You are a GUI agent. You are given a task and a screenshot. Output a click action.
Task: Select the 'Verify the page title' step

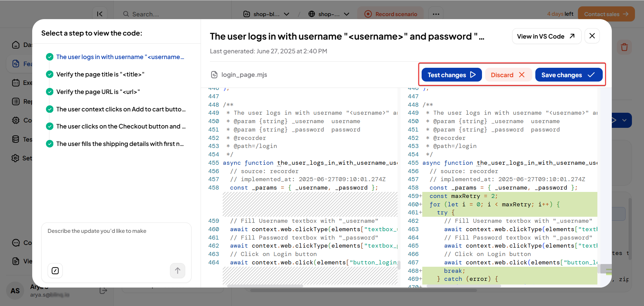[100, 74]
